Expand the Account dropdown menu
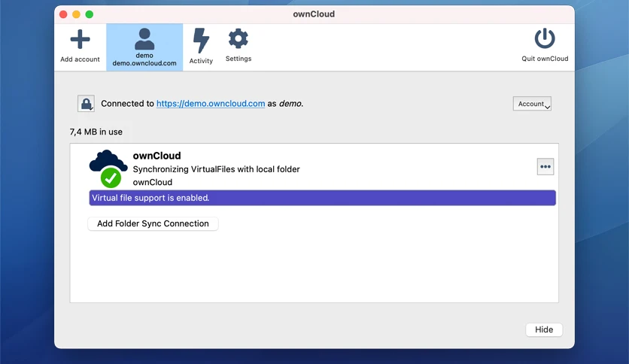Image resolution: width=629 pixels, height=364 pixels. click(532, 104)
